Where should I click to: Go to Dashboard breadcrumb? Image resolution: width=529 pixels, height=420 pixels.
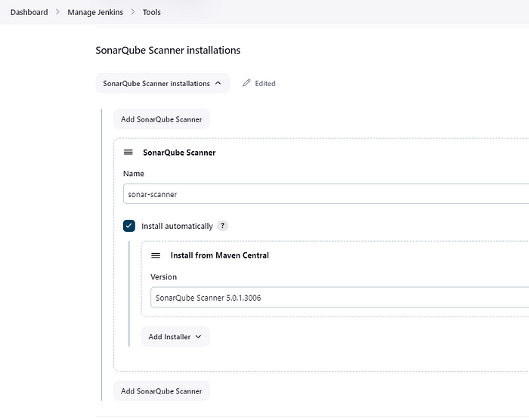(29, 12)
